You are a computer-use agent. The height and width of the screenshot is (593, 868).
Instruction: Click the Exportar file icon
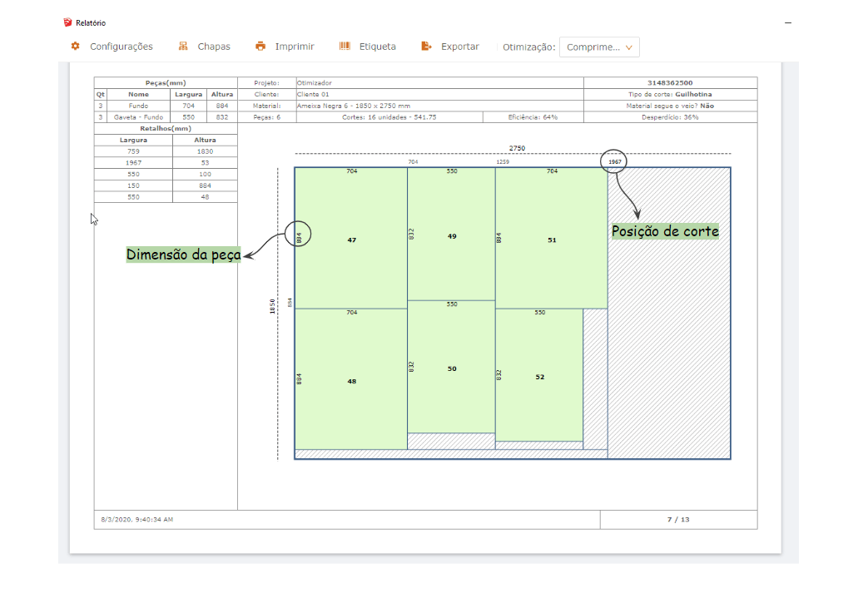point(426,47)
